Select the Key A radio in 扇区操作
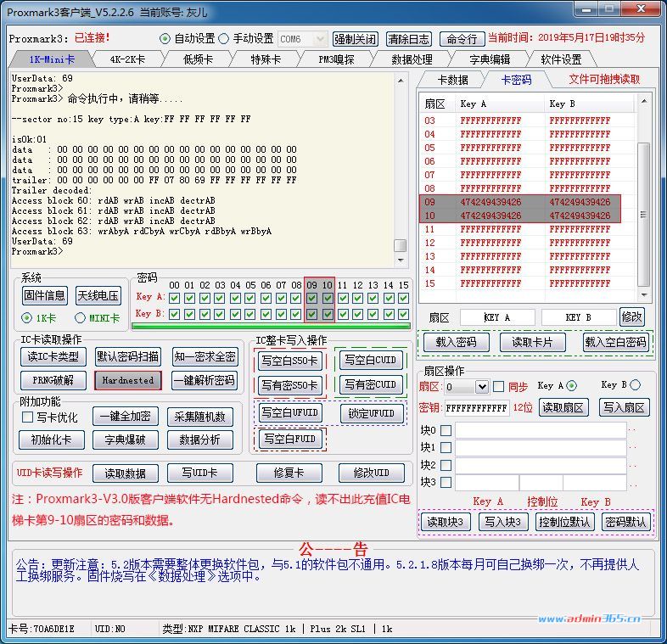The image size is (667, 644). [571, 386]
